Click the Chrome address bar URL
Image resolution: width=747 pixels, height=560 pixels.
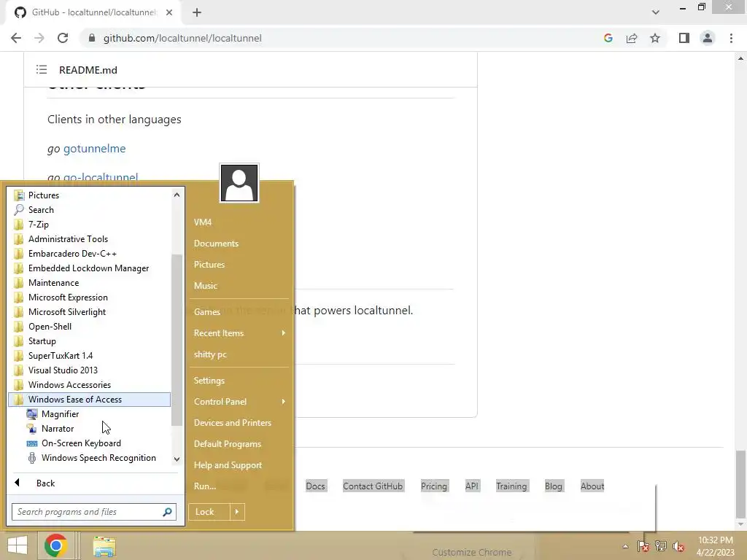182,38
